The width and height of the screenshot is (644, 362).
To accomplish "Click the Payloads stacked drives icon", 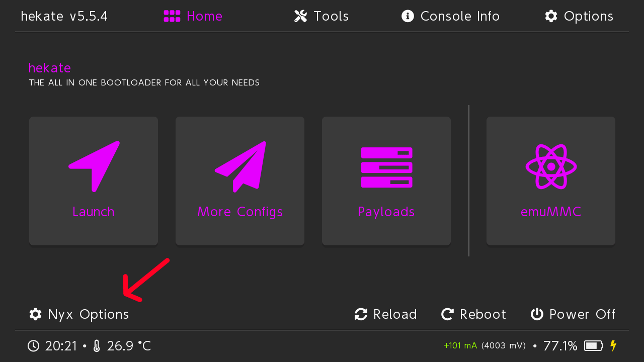I will pyautogui.click(x=386, y=167).
